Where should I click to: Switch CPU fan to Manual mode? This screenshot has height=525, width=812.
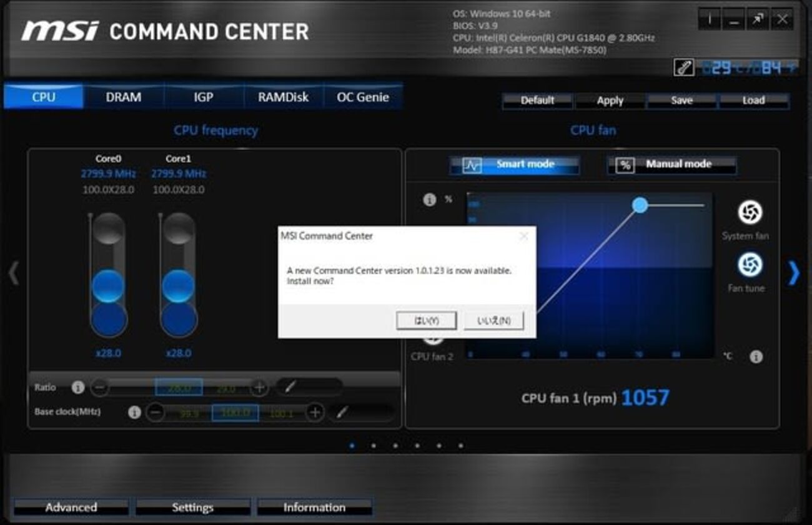click(x=672, y=165)
